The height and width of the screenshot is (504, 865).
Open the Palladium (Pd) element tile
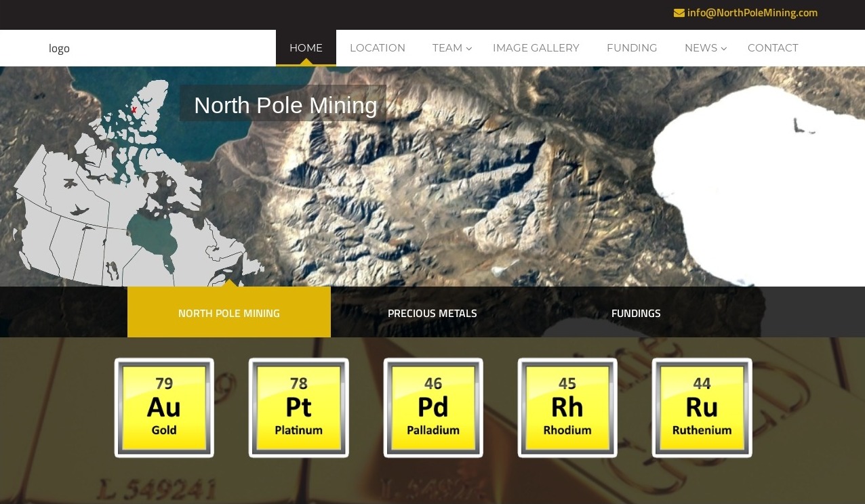pyautogui.click(x=433, y=408)
